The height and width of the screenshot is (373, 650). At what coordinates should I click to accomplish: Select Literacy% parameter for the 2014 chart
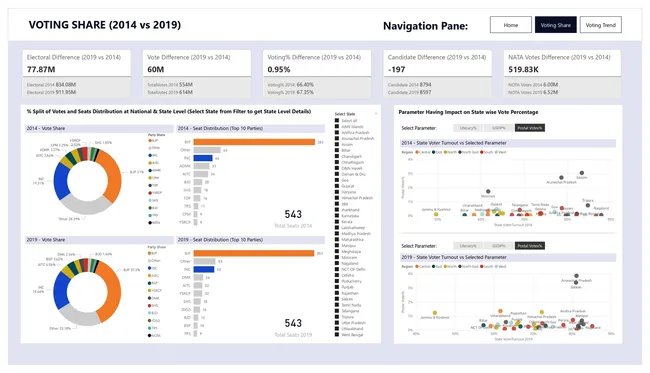tap(468, 128)
